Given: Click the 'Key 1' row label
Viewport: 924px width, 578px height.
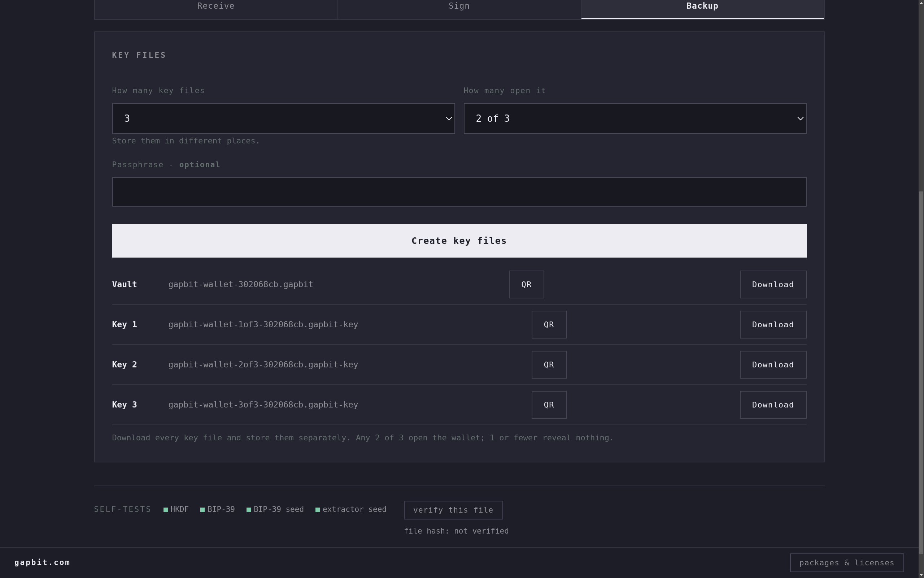Looking at the screenshot, I should point(125,324).
